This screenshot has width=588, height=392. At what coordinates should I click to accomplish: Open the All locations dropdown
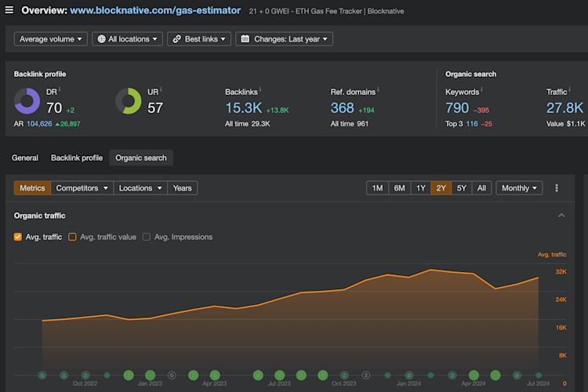click(128, 39)
